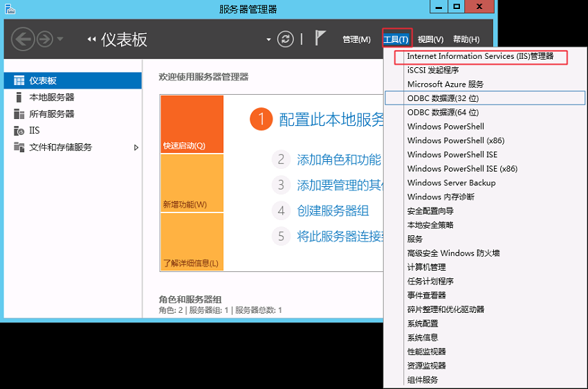The image size is (588, 389).
Task: Open Windows 内存诊断
Action: (441, 197)
